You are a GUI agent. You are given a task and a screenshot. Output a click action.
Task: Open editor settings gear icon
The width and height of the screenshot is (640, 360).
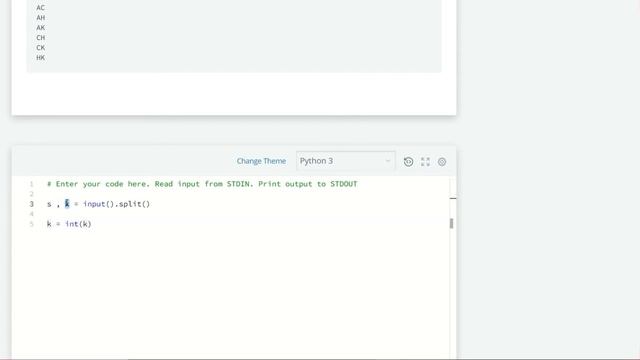[x=442, y=162]
